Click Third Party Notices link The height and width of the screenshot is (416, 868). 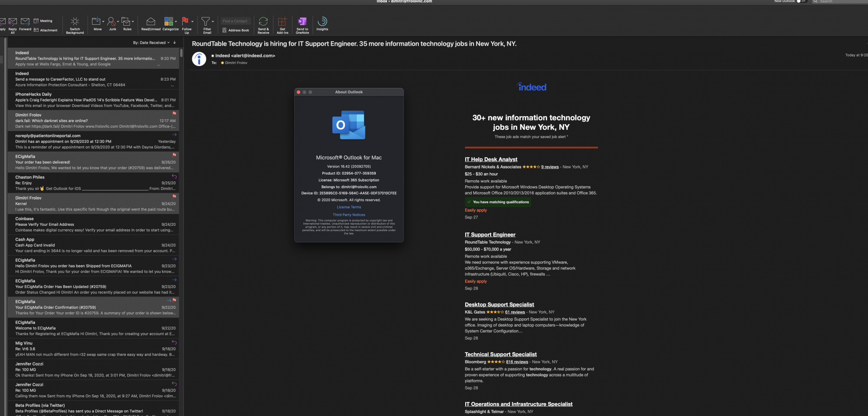(x=349, y=215)
